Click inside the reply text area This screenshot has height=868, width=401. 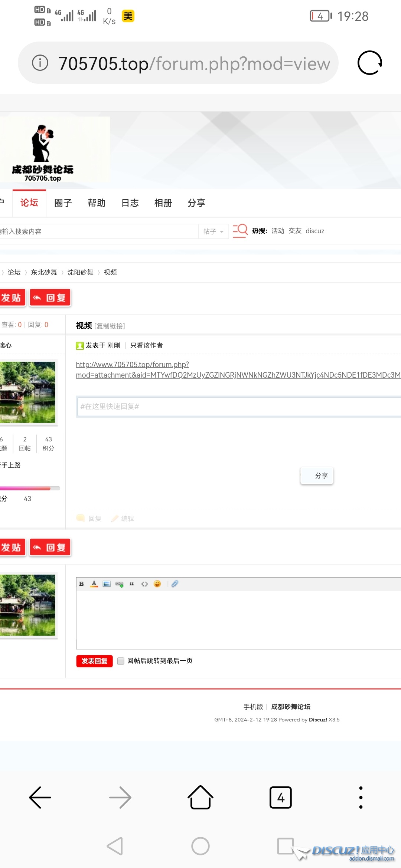(238, 619)
